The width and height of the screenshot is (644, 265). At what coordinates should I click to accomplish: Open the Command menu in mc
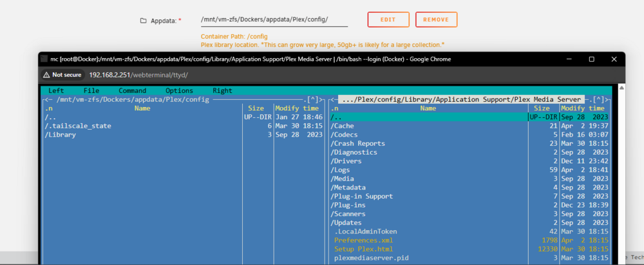pos(132,90)
